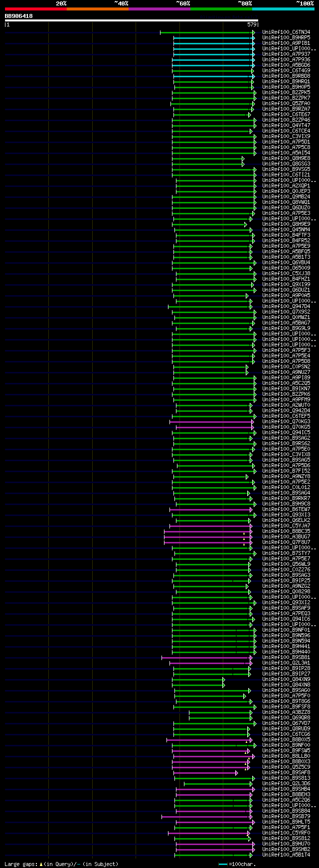Click the orange ~40% identity legend segment
319x868 pixels.
(97, 9)
